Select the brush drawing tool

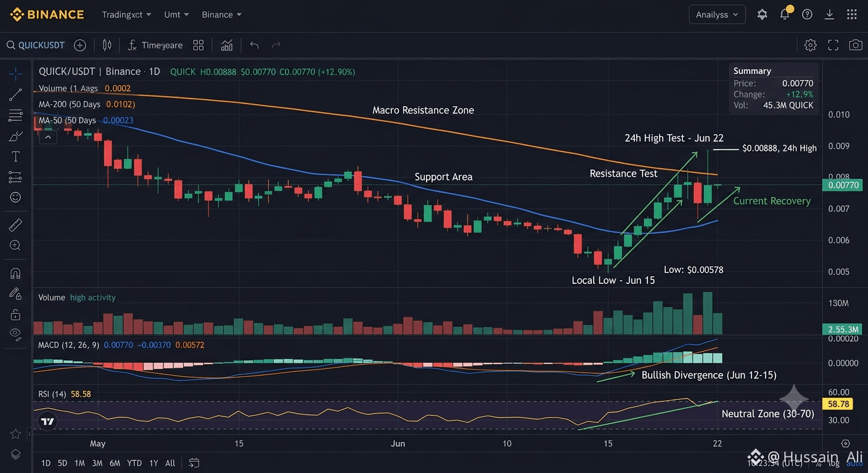click(15, 136)
